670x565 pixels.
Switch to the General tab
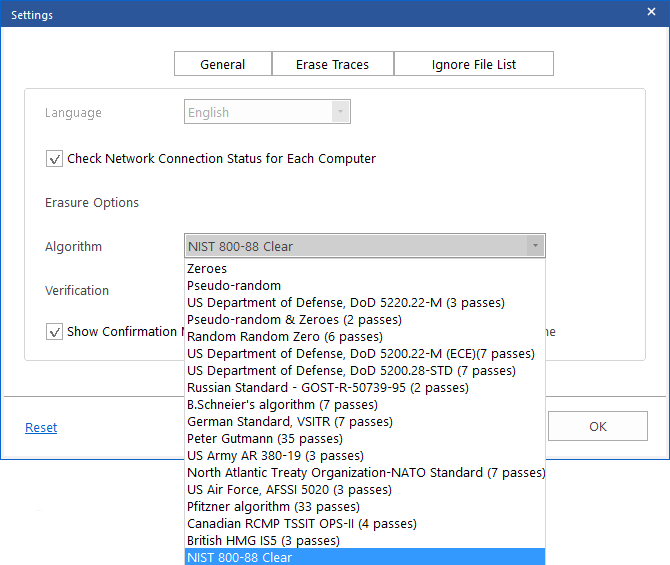223,64
